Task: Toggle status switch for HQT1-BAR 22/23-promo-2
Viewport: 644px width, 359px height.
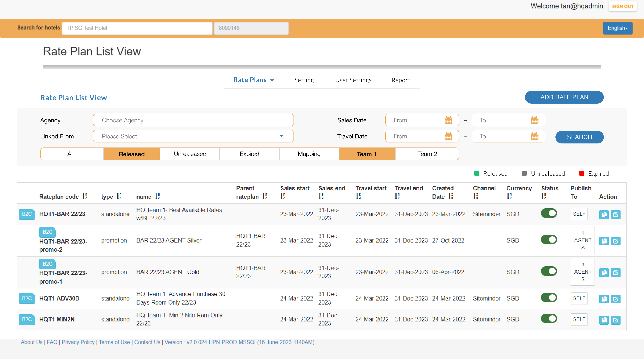Action: click(549, 240)
